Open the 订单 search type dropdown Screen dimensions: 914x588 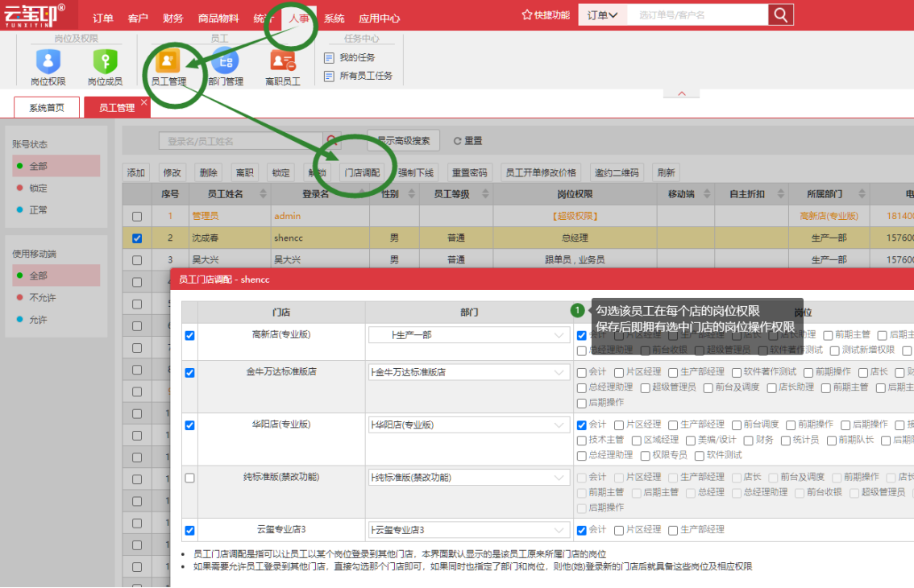tap(602, 15)
